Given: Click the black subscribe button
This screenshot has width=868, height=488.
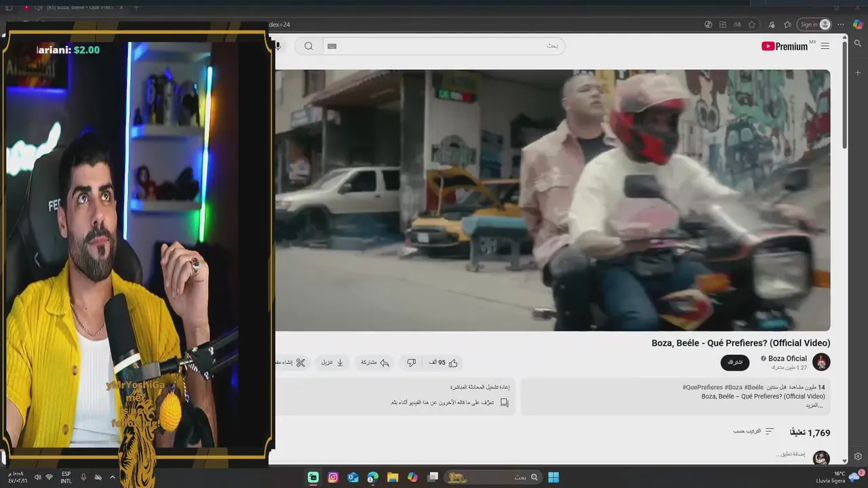Looking at the screenshot, I should 735,363.
